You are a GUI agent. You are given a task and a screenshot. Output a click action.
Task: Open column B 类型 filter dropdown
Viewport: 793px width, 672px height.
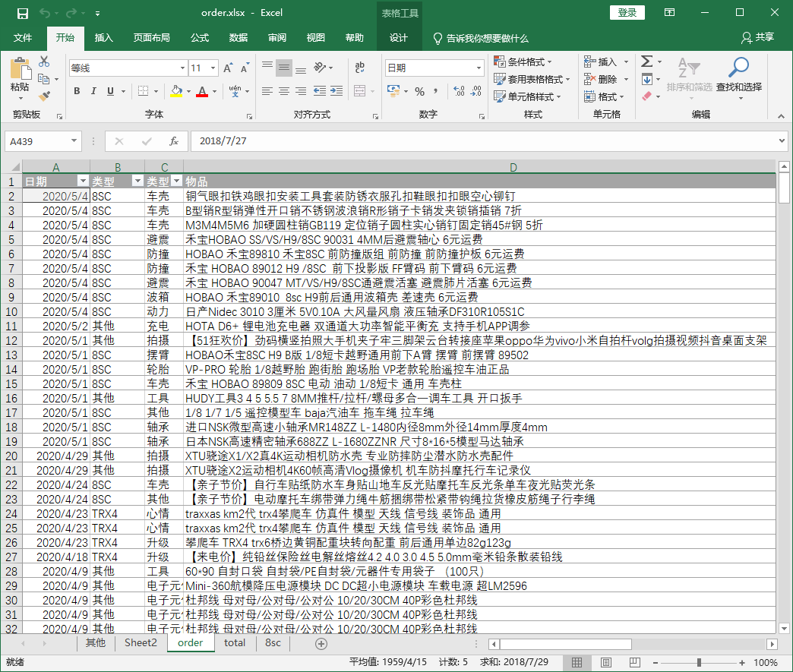coord(137,181)
